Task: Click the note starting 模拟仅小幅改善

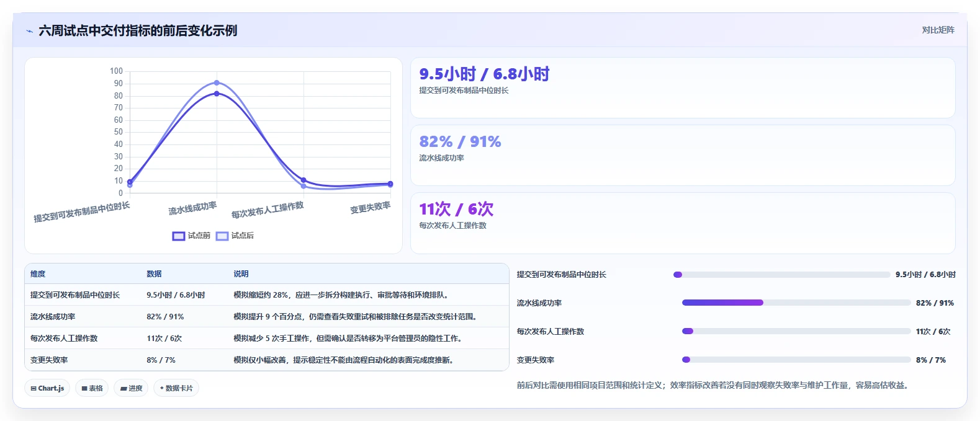Action: 344,360
